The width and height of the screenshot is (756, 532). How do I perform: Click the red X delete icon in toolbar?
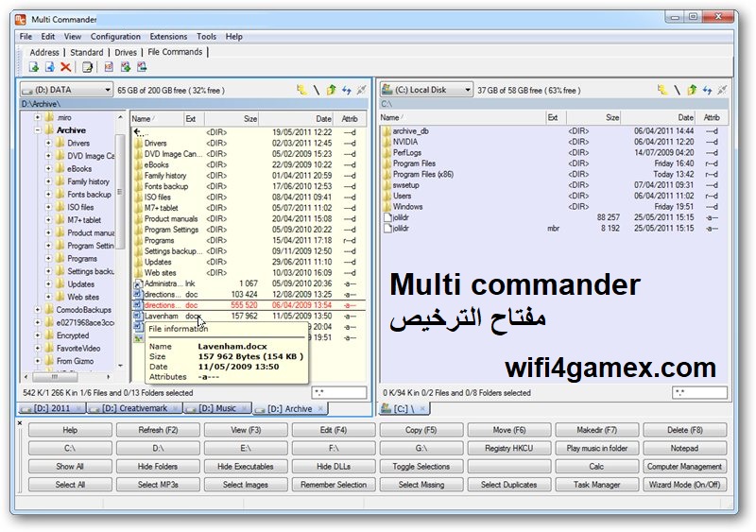point(65,67)
